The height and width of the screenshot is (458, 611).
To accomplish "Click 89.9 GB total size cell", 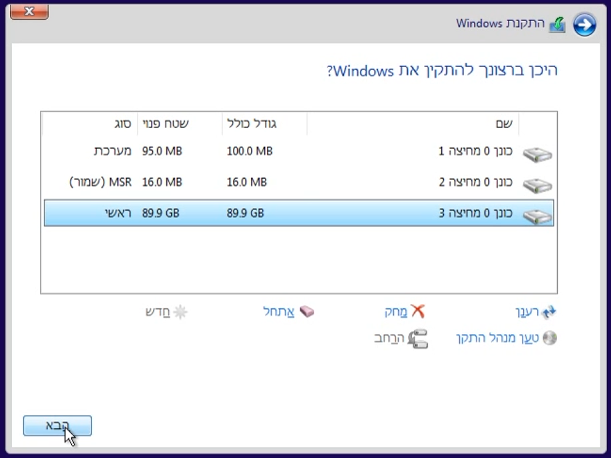I will coord(245,213).
